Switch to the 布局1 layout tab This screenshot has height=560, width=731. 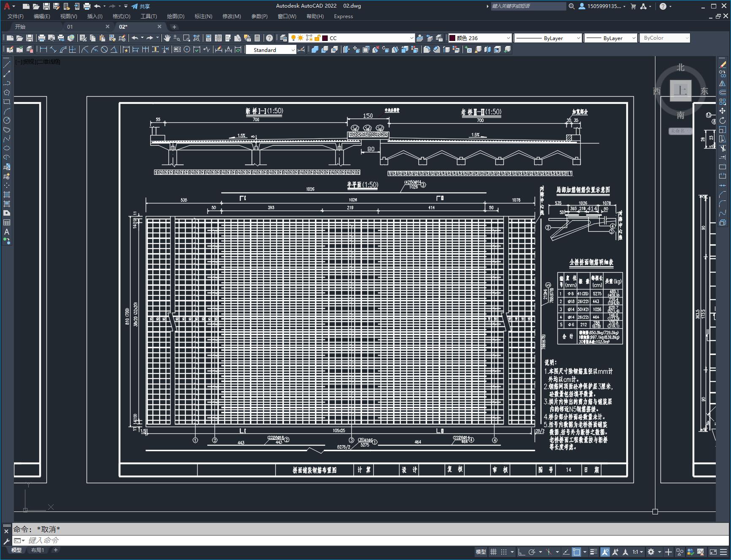[37, 550]
